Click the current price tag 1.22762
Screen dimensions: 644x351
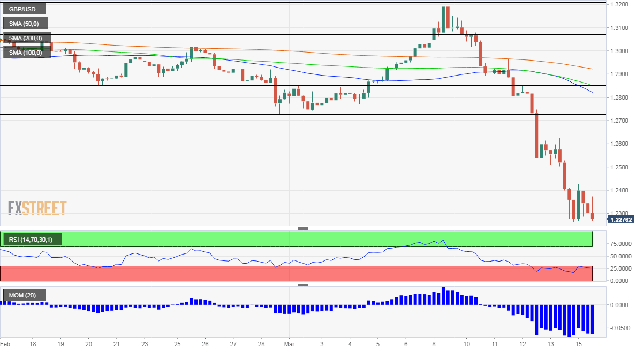pyautogui.click(x=621, y=220)
